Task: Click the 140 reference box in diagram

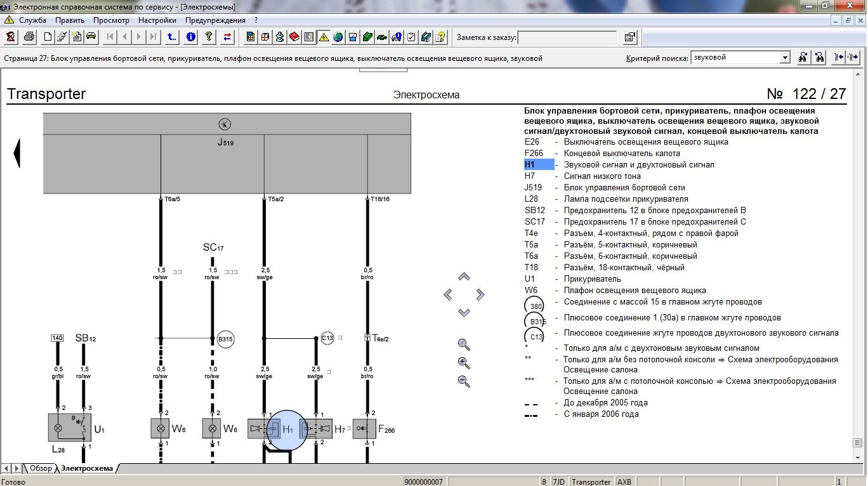Action: (57, 338)
